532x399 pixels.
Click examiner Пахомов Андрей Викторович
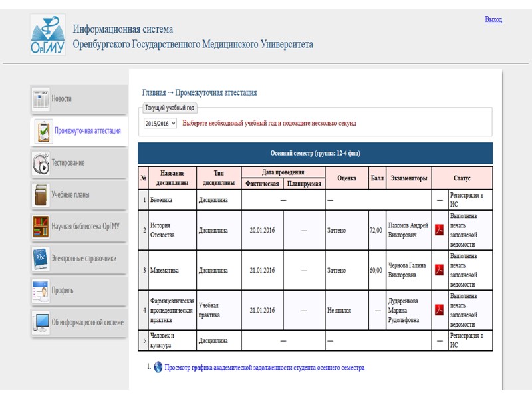(408, 230)
